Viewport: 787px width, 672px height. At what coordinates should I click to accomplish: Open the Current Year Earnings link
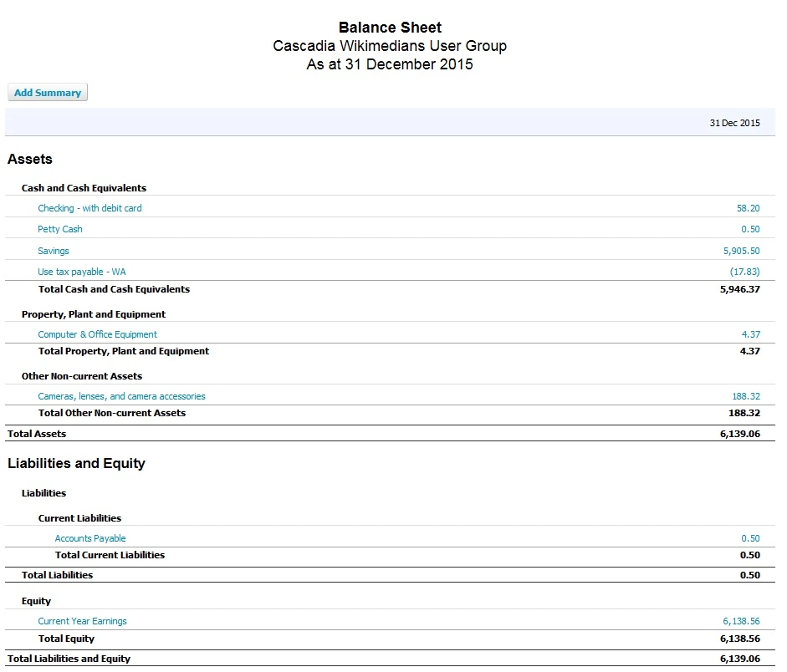pyautogui.click(x=82, y=621)
